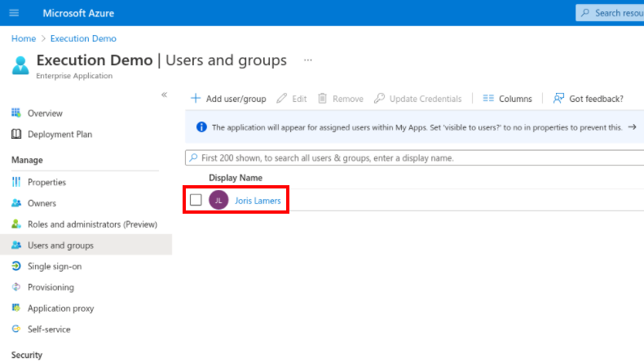
Task: Click the info icon in the banner
Action: 201,127
